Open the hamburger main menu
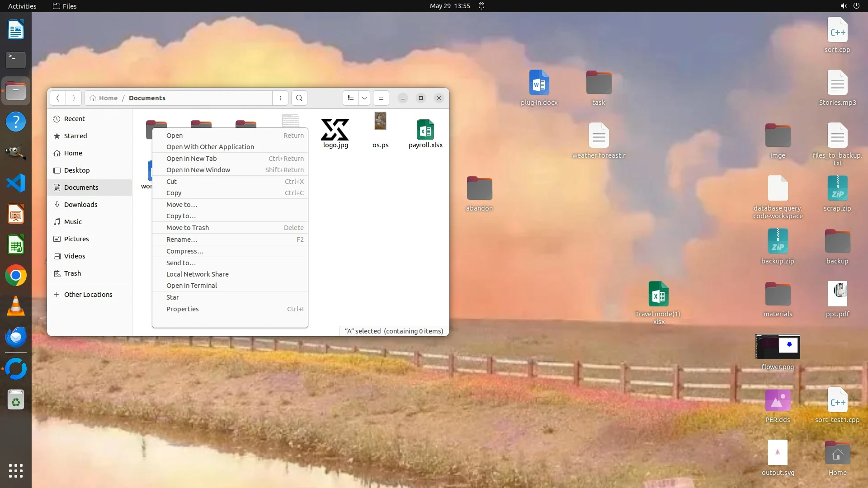The image size is (868, 488). (x=381, y=98)
